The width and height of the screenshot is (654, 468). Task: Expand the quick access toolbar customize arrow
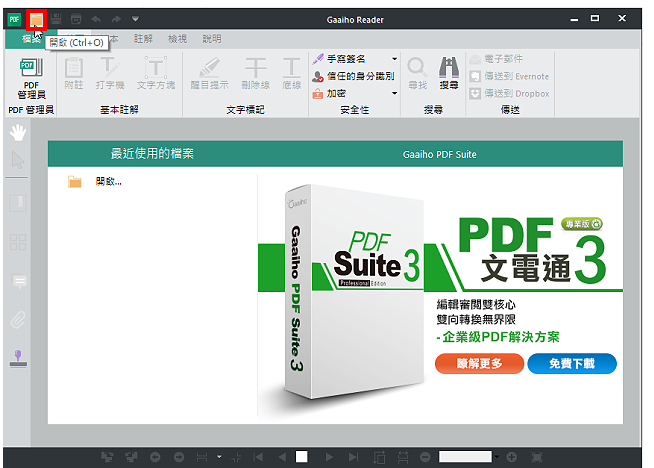pos(135,19)
